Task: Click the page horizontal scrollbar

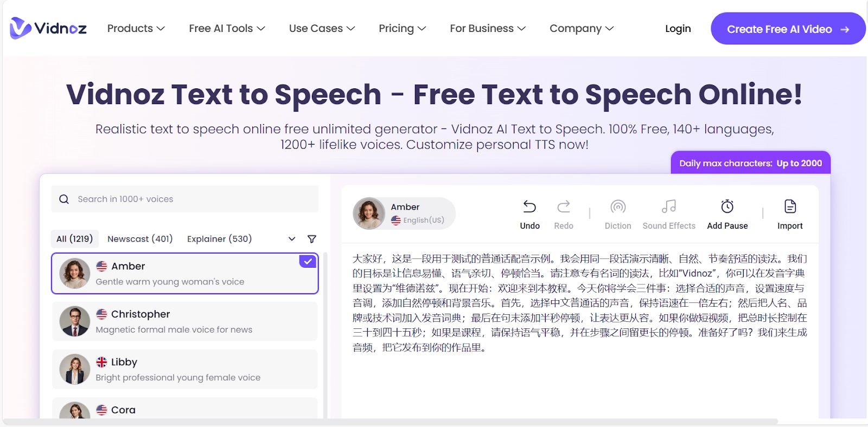Action: [391, 421]
